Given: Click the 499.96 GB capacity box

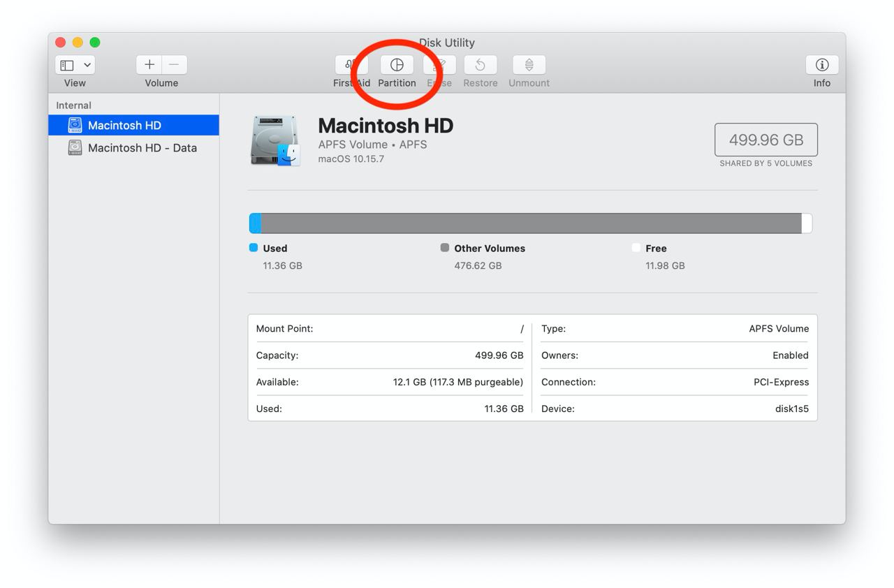Looking at the screenshot, I should click(x=766, y=140).
